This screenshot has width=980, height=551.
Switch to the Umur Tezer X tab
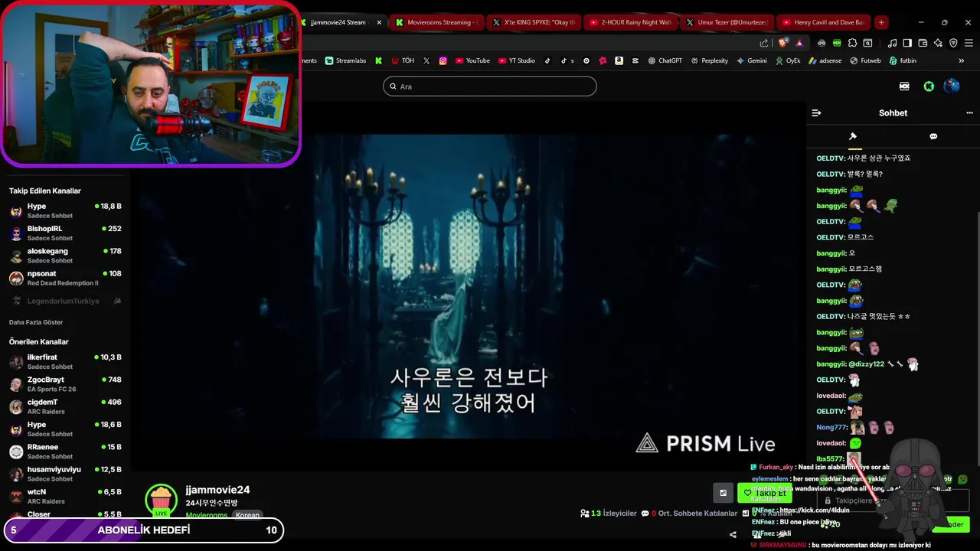[727, 22]
